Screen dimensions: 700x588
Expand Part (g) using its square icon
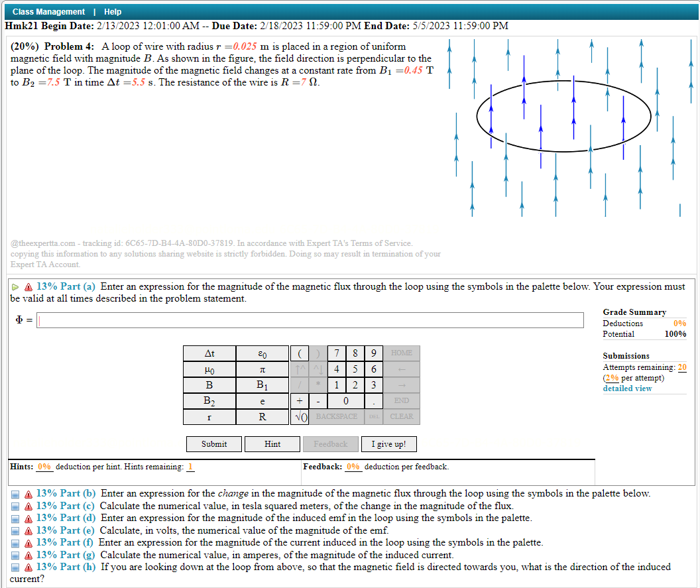coord(15,554)
